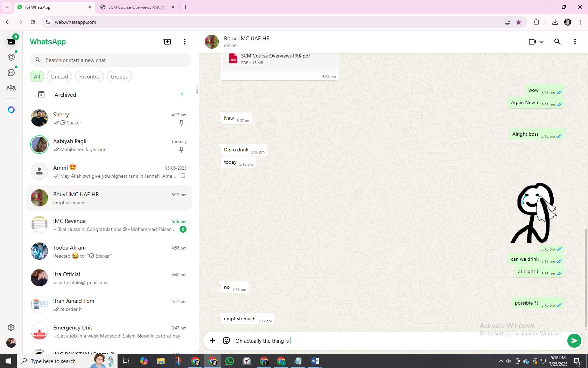Open the Windows notification center
The height and width of the screenshot is (368, 588).
click(577, 361)
